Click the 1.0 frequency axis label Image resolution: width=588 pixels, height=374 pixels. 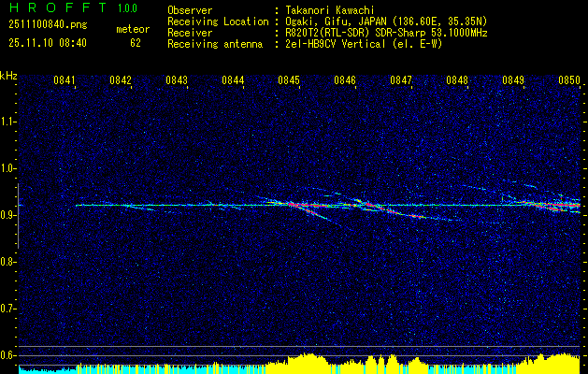tap(7, 168)
